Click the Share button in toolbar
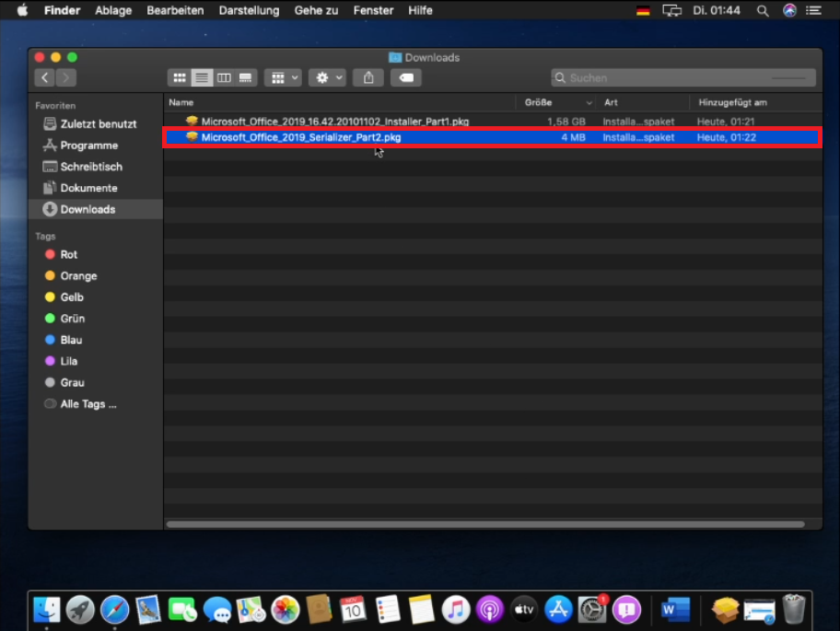This screenshot has height=631, width=840. click(x=368, y=78)
